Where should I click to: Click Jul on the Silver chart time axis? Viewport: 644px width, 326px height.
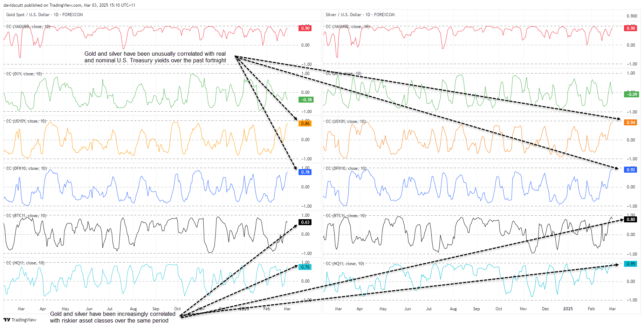click(429, 309)
